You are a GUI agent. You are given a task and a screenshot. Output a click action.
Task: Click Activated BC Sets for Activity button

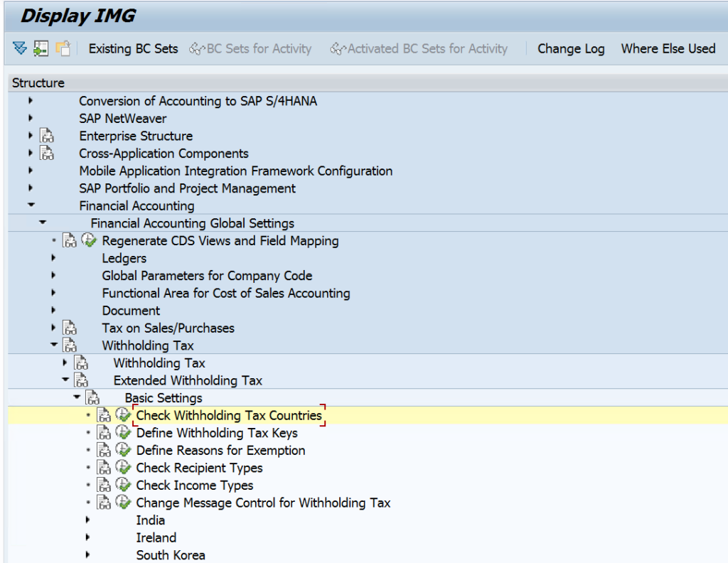(419, 49)
